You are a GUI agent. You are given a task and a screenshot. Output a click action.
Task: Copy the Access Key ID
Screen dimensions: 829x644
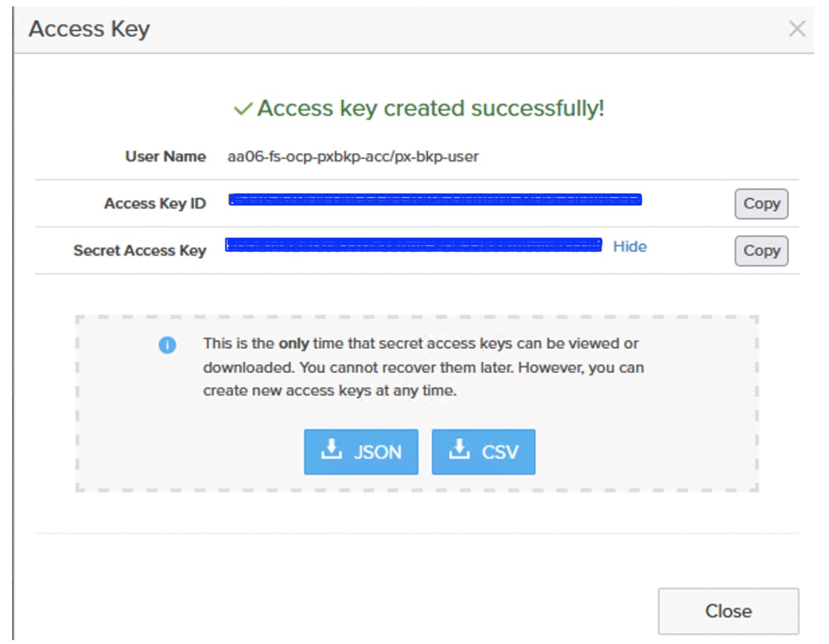point(761,204)
